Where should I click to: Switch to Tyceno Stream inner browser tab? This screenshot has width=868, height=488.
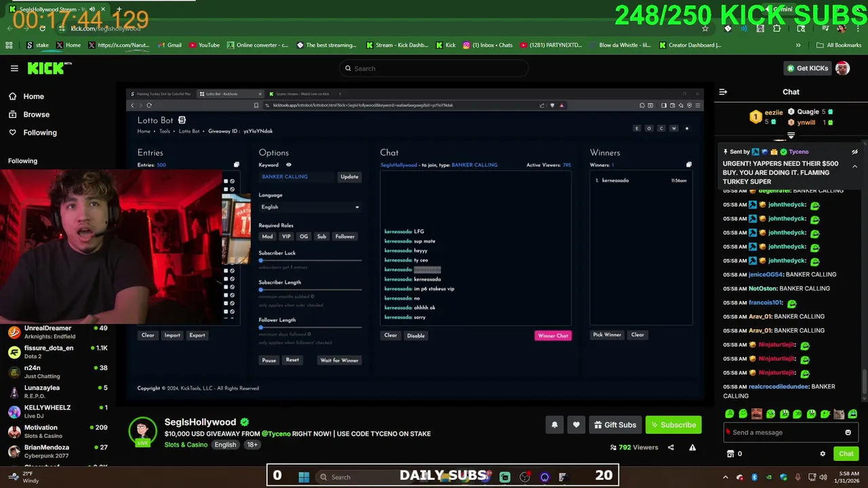click(x=302, y=94)
